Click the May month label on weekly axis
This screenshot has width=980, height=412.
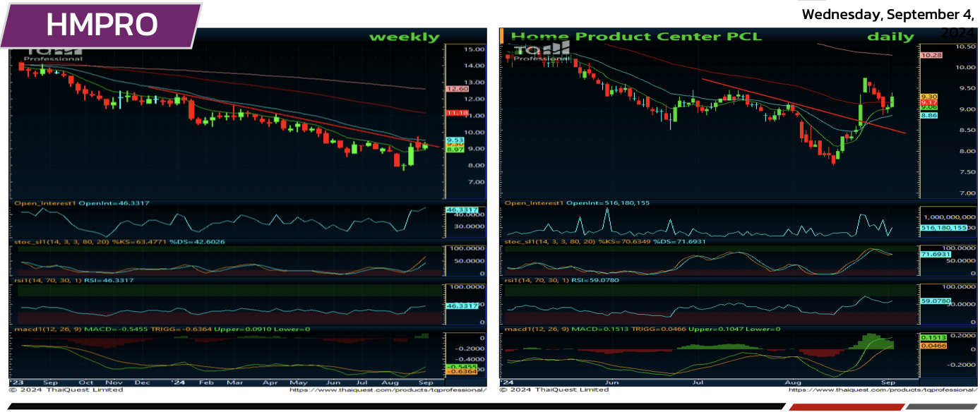pyautogui.click(x=299, y=383)
